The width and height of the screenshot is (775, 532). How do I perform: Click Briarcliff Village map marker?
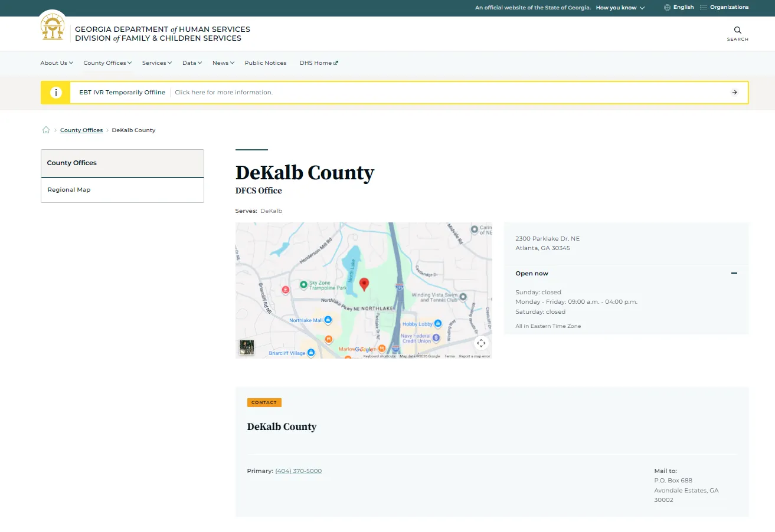tap(310, 353)
